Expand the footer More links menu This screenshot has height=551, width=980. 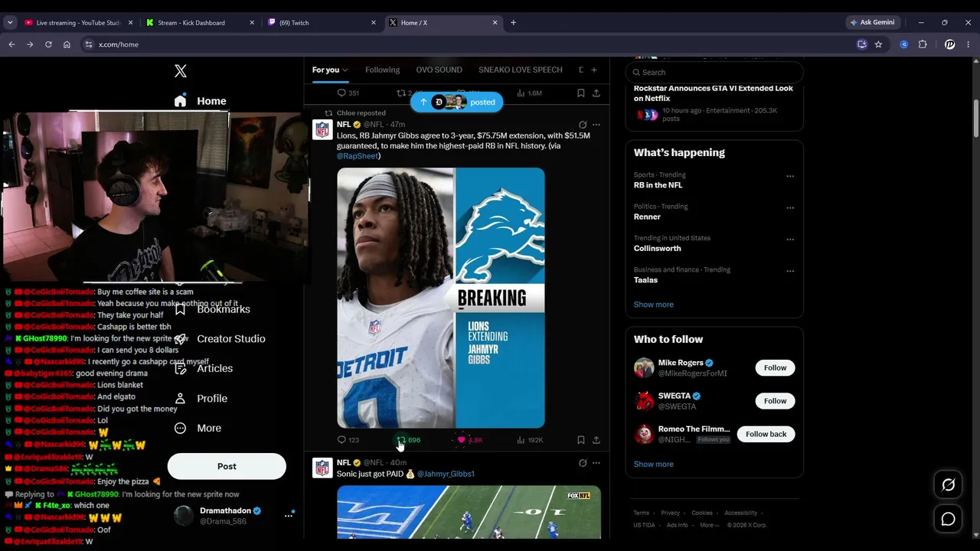710,525
